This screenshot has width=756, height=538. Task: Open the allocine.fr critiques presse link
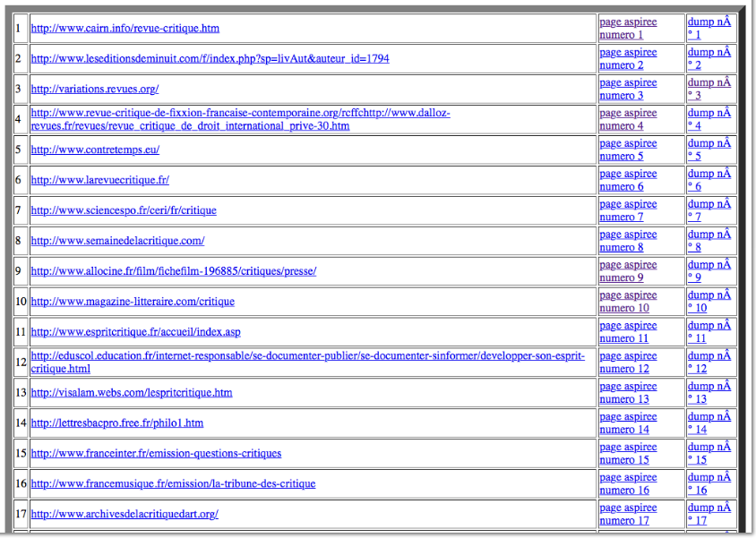174,271
